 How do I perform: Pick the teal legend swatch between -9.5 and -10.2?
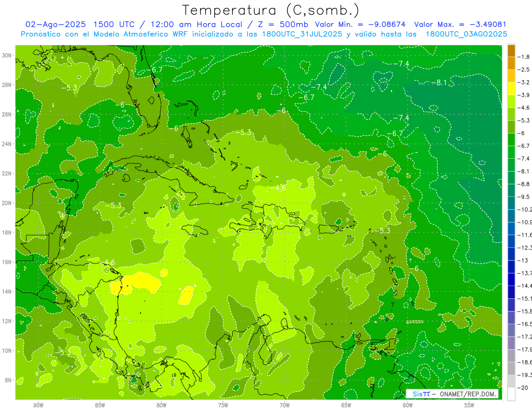(x=511, y=203)
